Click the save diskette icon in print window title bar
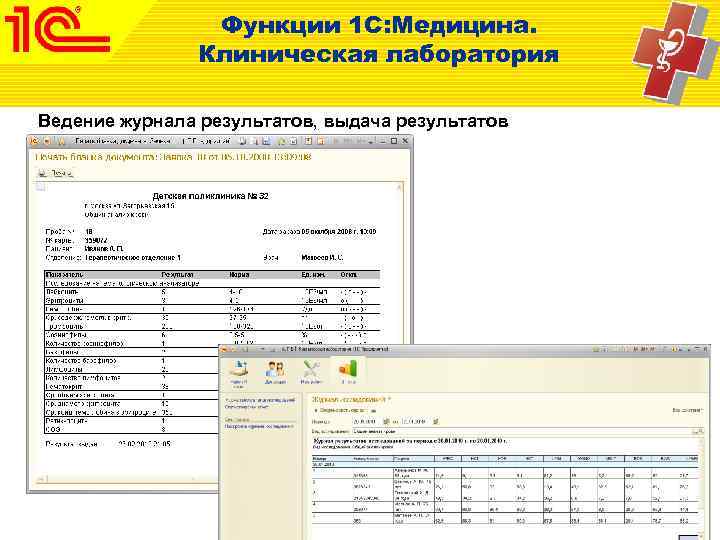The width and height of the screenshot is (720, 540). (267, 141)
